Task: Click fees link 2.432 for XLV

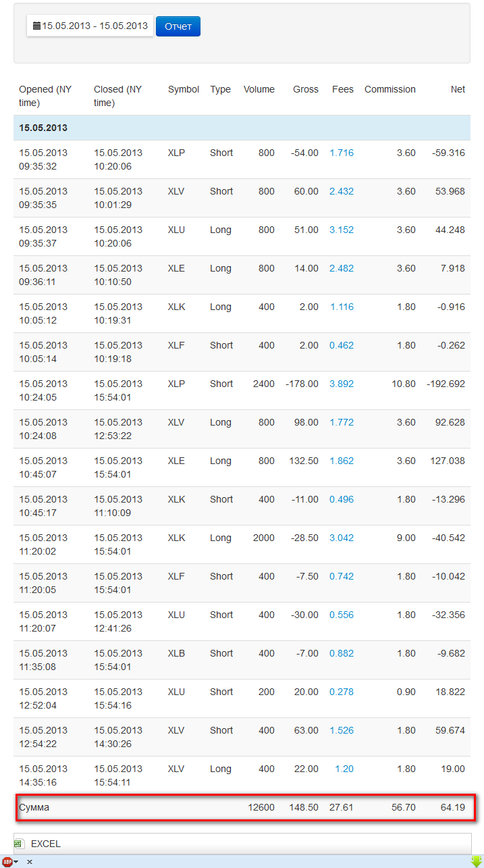Action: pyautogui.click(x=342, y=191)
